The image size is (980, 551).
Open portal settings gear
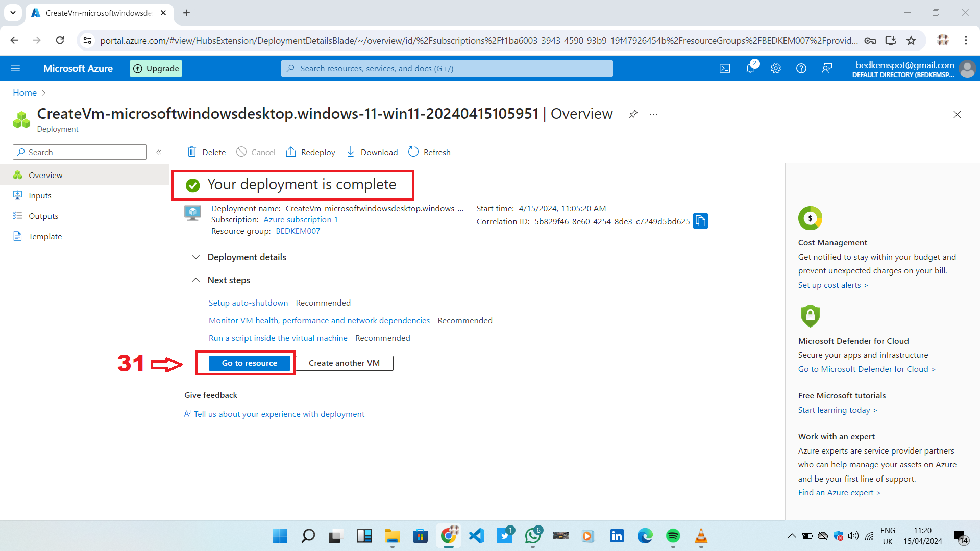pyautogui.click(x=776, y=68)
